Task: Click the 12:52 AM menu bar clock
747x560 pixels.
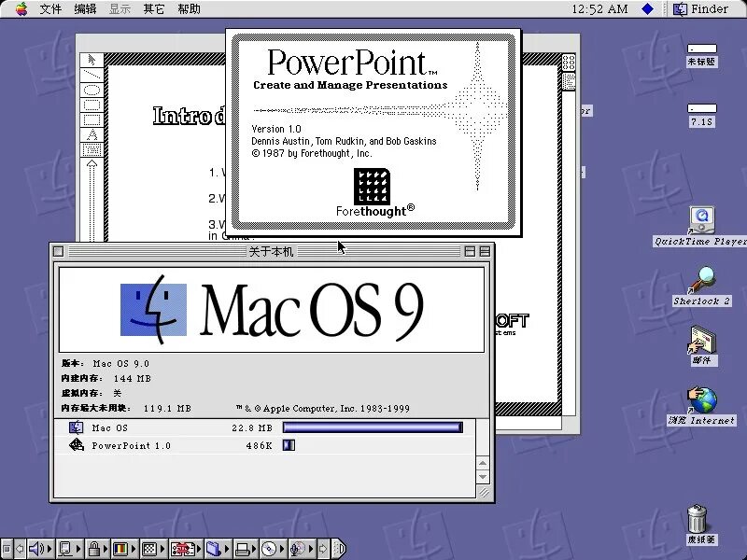Action: click(x=599, y=8)
